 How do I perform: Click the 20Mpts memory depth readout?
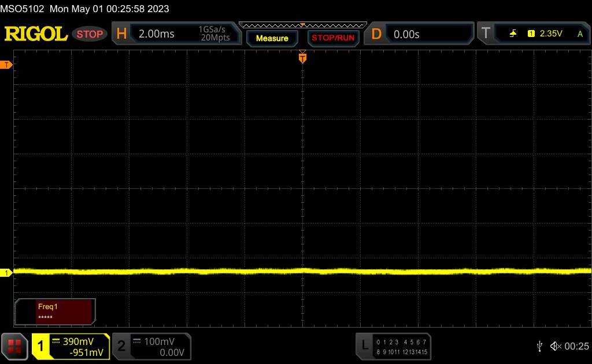[x=215, y=38]
